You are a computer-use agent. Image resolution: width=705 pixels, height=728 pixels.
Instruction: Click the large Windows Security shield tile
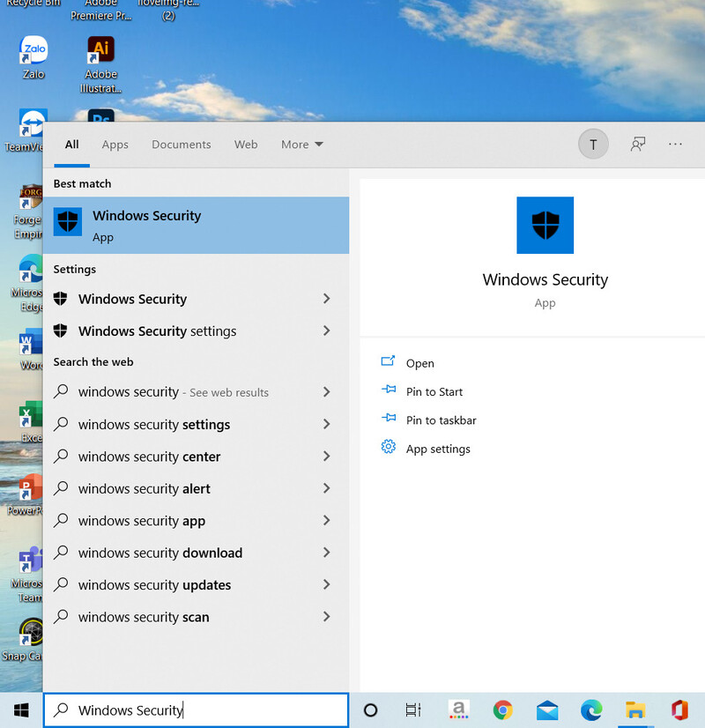tap(545, 225)
